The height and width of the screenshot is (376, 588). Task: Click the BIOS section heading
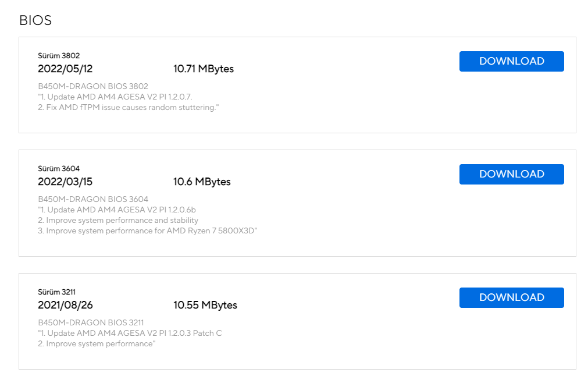tap(35, 20)
